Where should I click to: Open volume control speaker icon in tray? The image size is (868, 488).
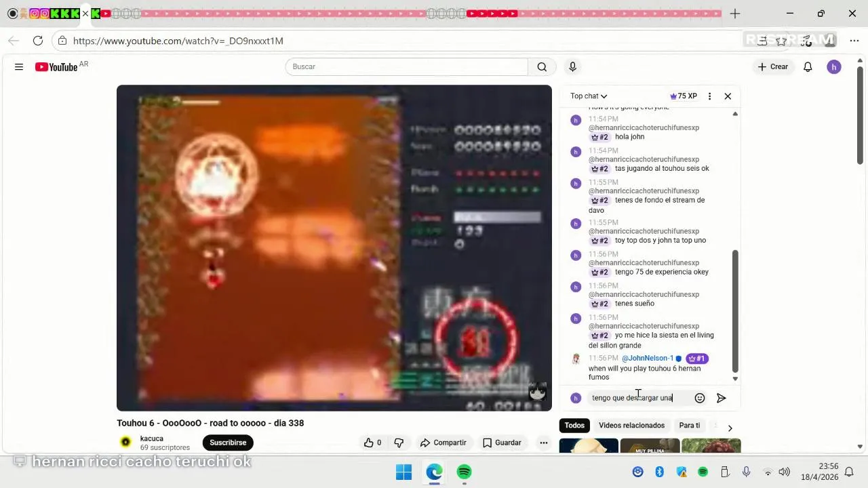(x=785, y=472)
